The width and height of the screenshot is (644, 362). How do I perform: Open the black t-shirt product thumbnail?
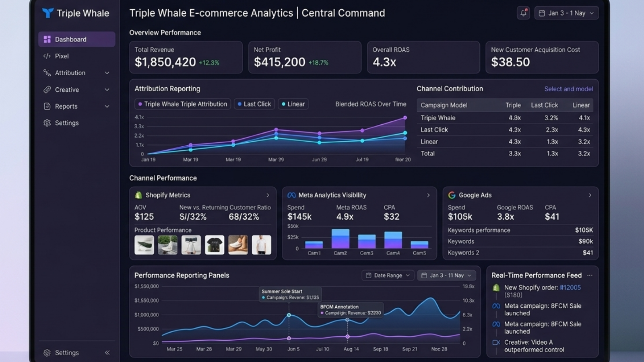click(215, 245)
